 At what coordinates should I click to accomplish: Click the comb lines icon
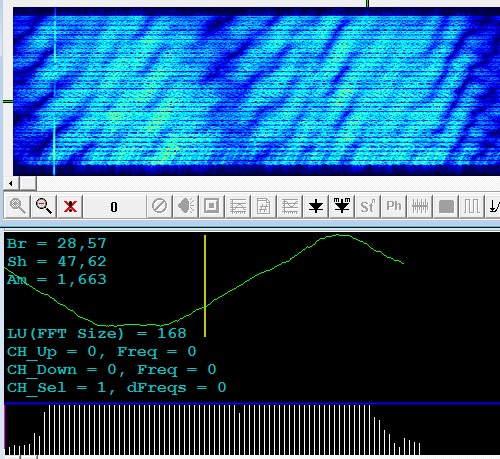(x=420, y=206)
